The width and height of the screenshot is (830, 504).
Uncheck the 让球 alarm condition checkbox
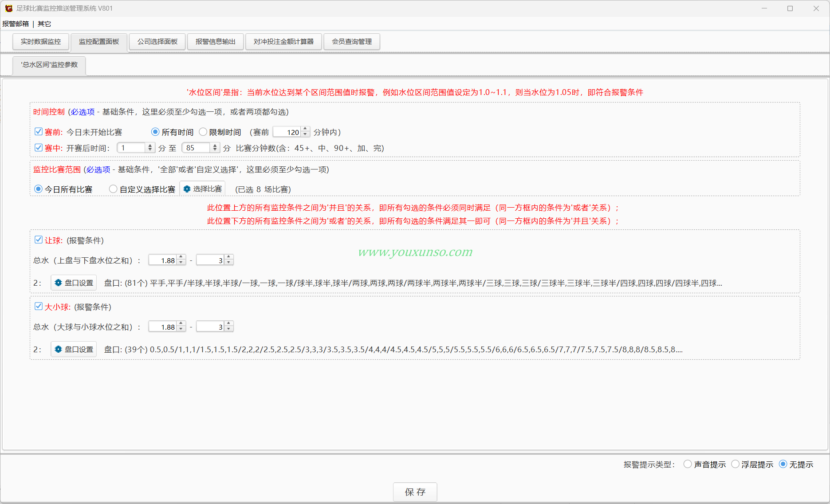tap(39, 240)
